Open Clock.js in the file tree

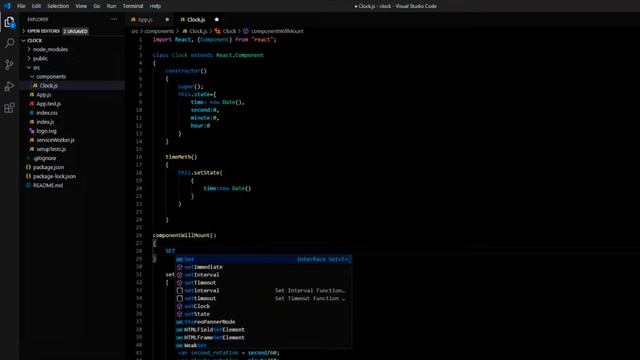pyautogui.click(x=49, y=85)
